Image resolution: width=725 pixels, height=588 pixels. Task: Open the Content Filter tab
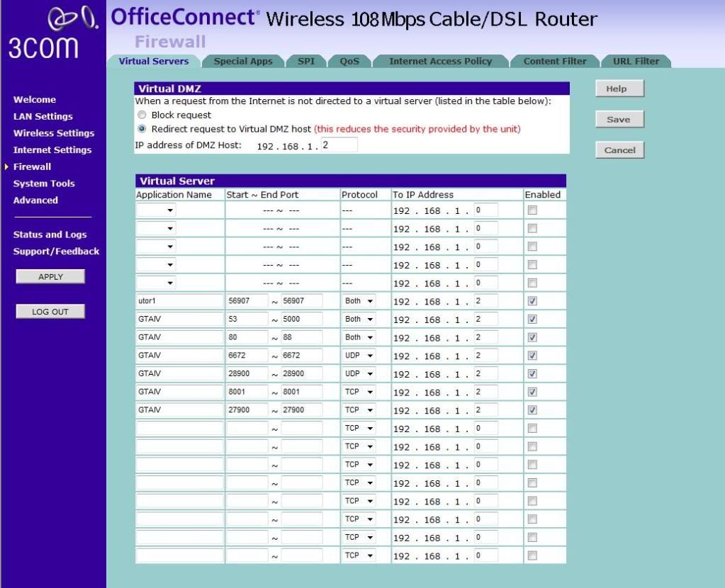pyautogui.click(x=554, y=62)
